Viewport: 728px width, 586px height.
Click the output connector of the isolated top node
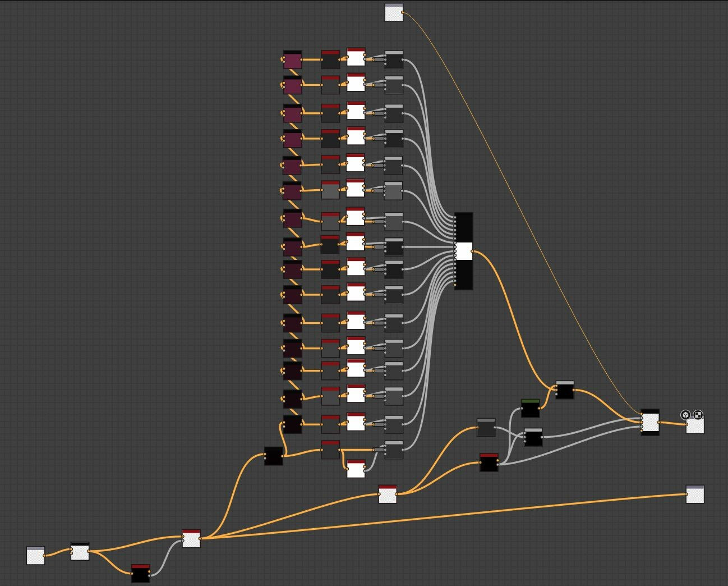pyautogui.click(x=403, y=12)
